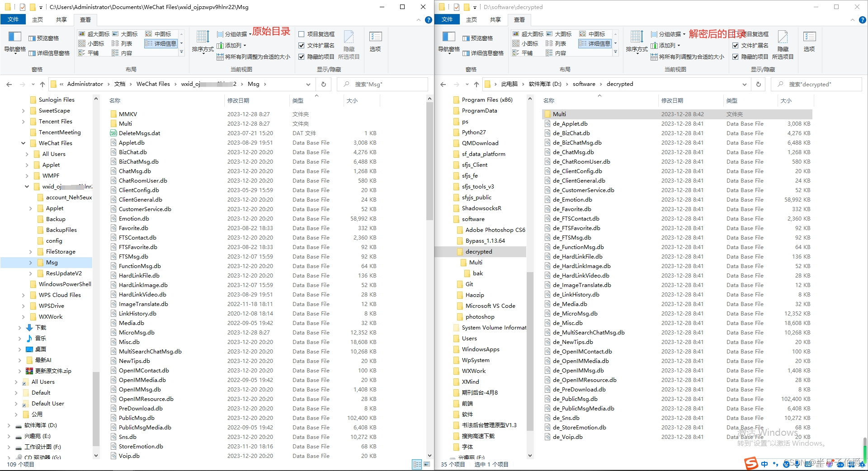Open File tab in left window

point(13,19)
